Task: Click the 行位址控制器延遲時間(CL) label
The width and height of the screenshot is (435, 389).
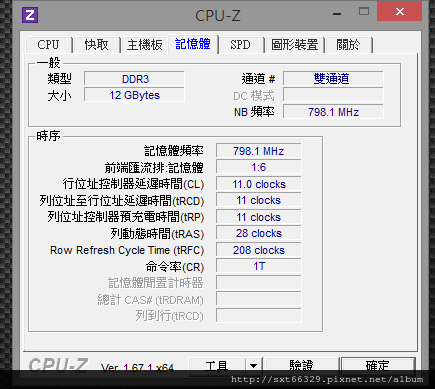Action: point(133,184)
